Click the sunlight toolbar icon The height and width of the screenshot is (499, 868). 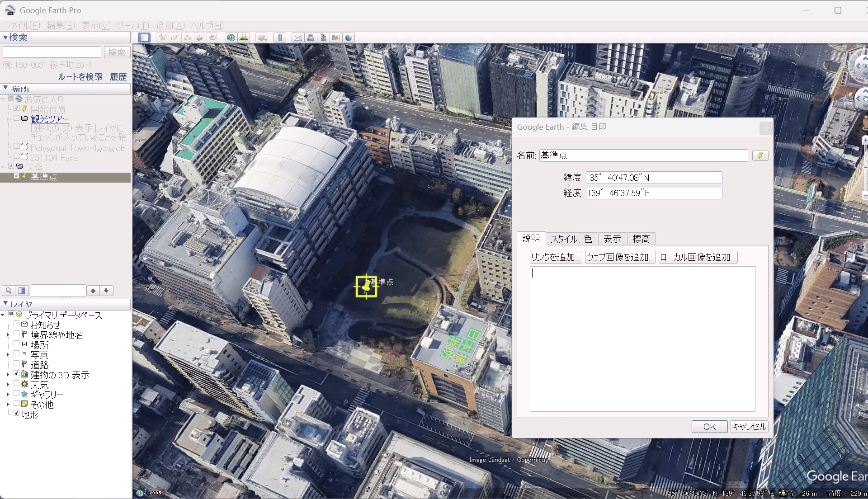tap(244, 38)
